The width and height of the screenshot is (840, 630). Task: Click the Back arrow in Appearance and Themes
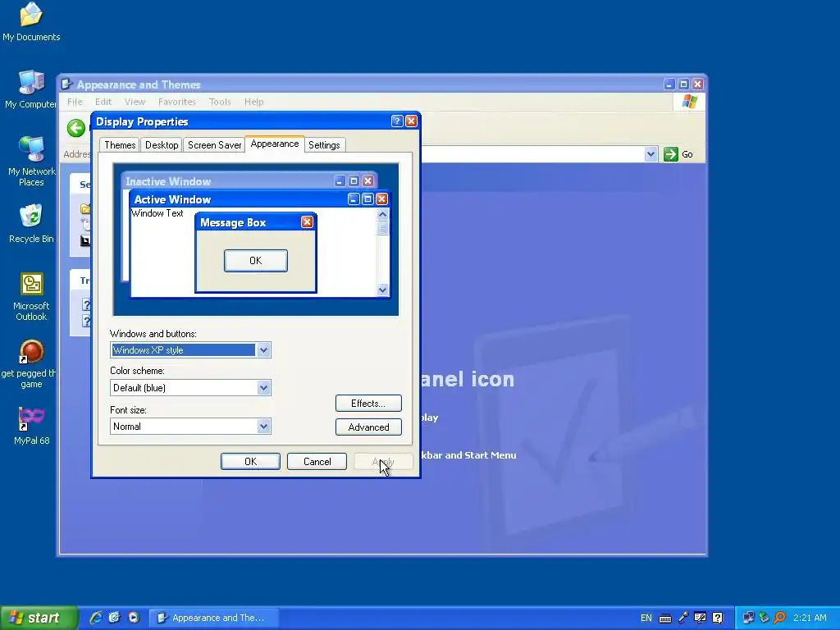point(76,128)
